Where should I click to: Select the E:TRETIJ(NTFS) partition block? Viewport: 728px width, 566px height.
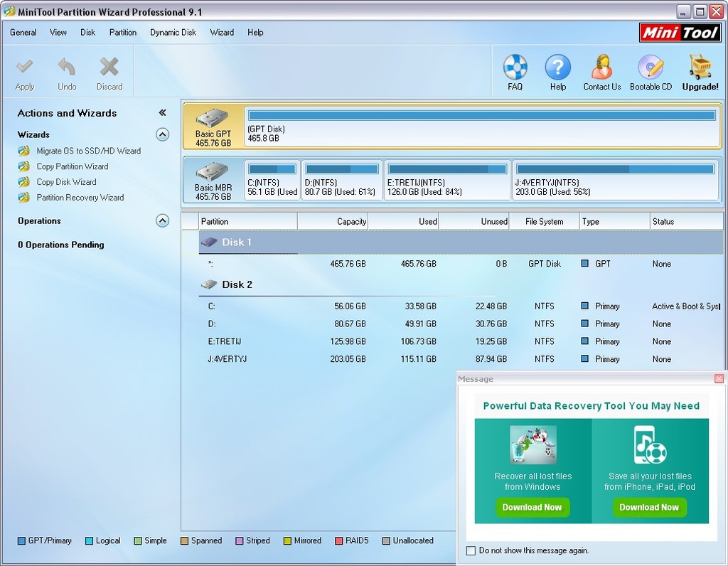click(447, 180)
